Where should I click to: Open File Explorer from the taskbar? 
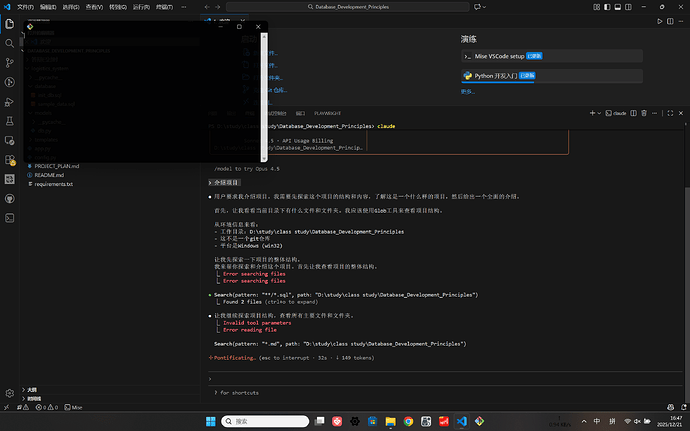390,421
